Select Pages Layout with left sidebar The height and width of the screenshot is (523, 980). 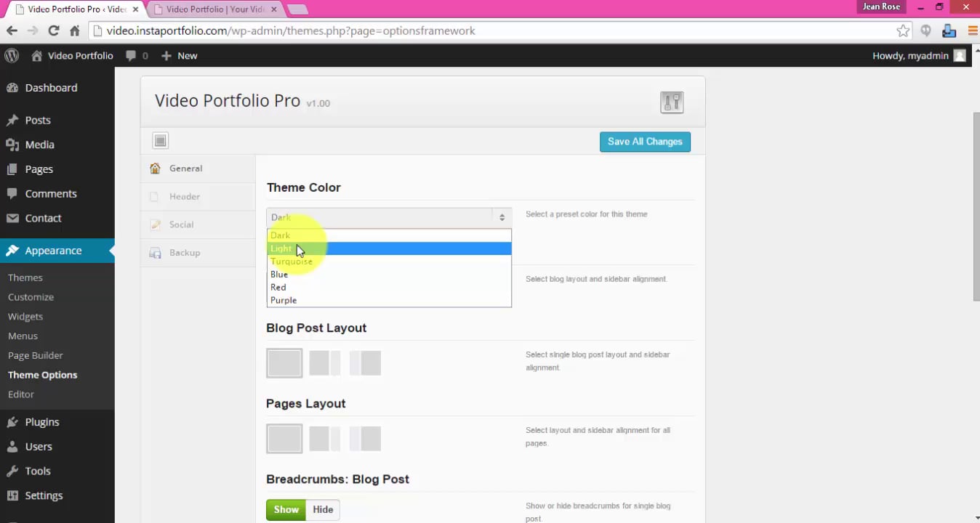pos(365,439)
